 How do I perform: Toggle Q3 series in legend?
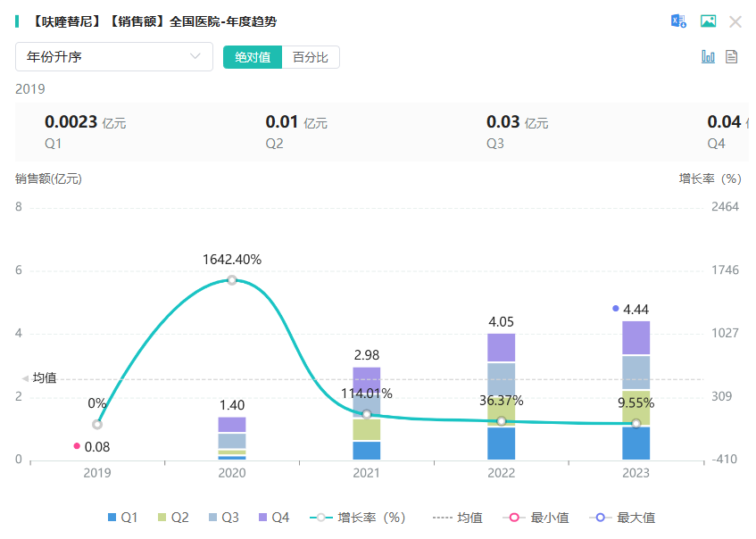click(x=222, y=518)
